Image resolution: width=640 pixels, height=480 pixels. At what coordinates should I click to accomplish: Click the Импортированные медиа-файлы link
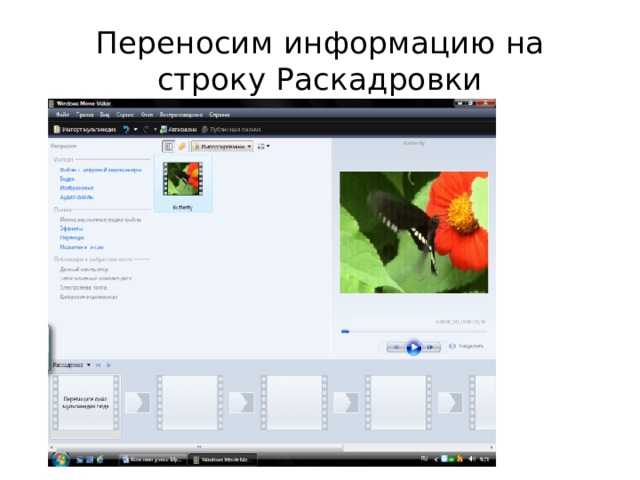click(x=100, y=220)
